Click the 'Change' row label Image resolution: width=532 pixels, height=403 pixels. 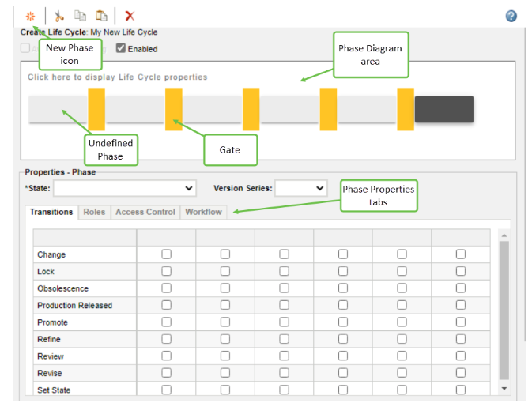[51, 254]
